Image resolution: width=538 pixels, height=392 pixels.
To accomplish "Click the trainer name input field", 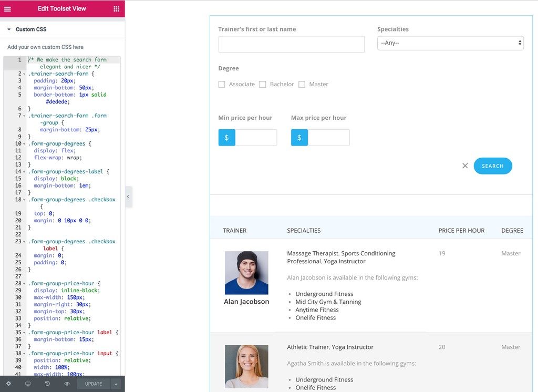I will [291, 45].
